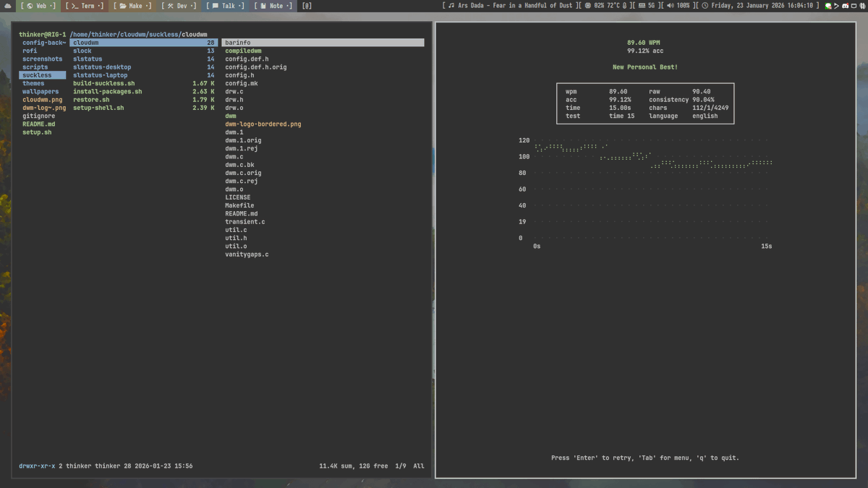Click the 89.60 WPM result heading
Screen dimensions: 868x488
coord(644,43)
